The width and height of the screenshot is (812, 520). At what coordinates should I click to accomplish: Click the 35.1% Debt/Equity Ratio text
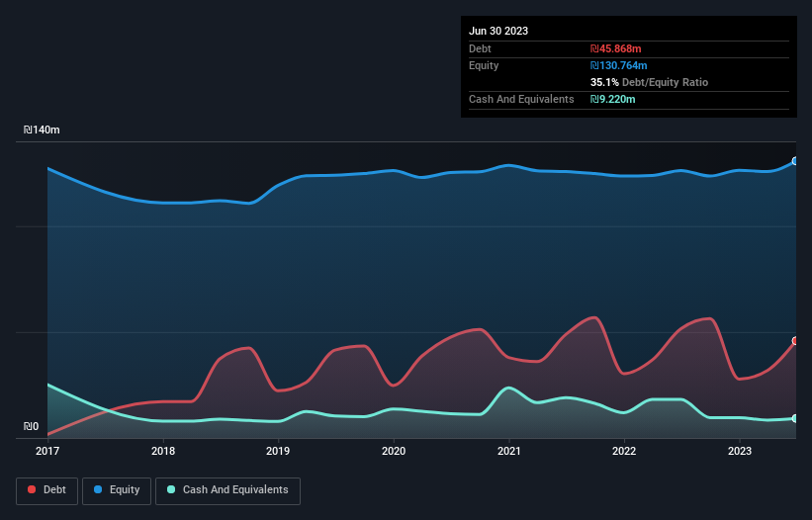point(649,82)
